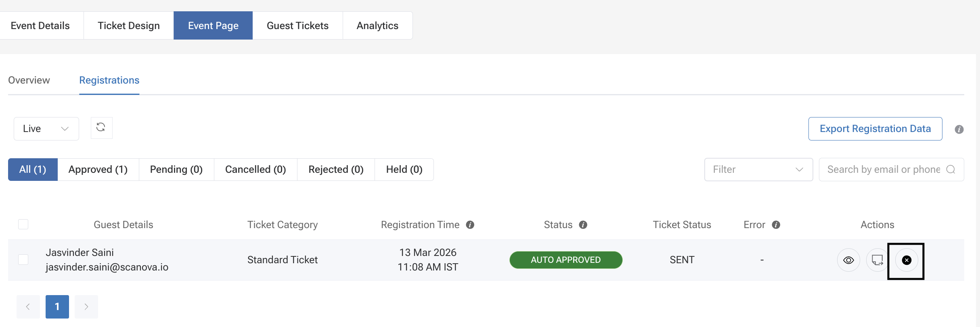This screenshot has height=327, width=980.
Task: Open the Guest Tickets tab
Action: 297,25
